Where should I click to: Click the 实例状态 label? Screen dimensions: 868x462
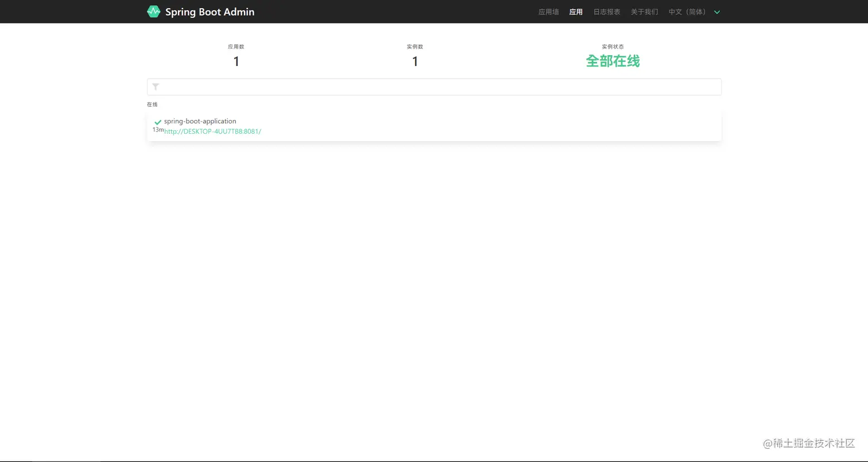point(613,46)
